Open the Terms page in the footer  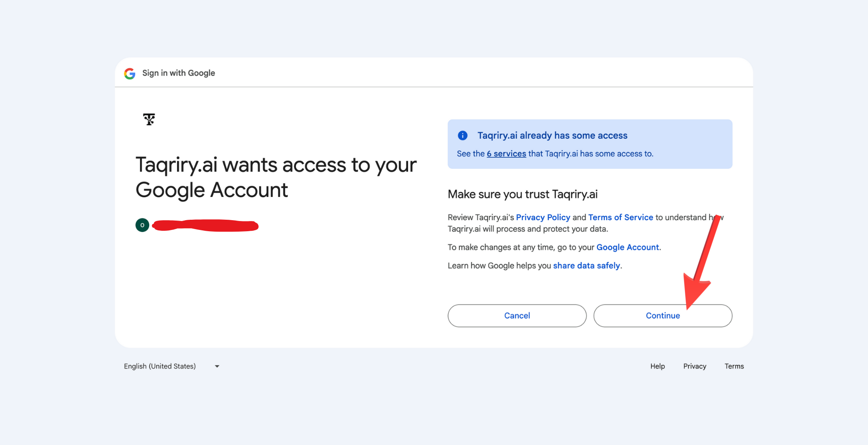pyautogui.click(x=734, y=366)
